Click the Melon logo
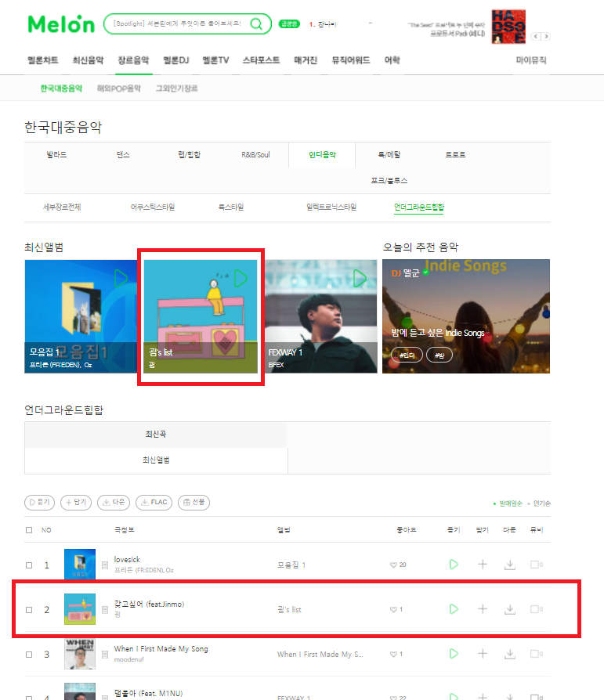 click(61, 24)
